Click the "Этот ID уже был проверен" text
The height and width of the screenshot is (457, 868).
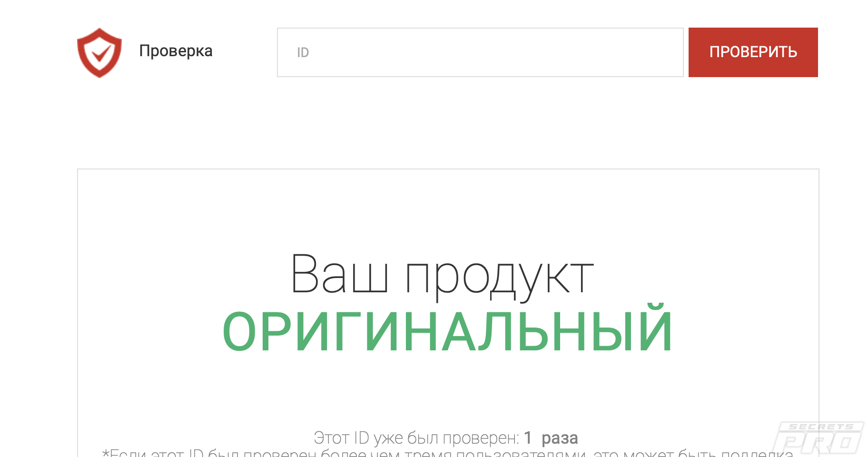416,438
